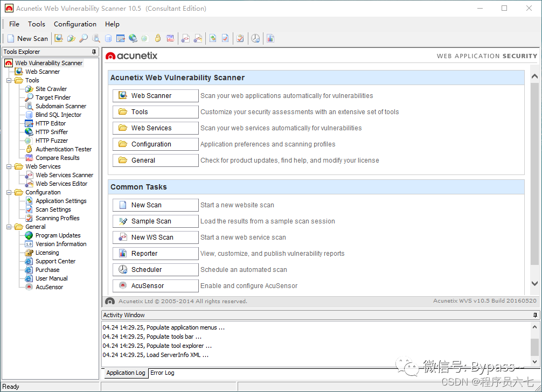The height and width of the screenshot is (392, 542).
Task: Pin the Activity Window panel
Action: click(x=535, y=315)
